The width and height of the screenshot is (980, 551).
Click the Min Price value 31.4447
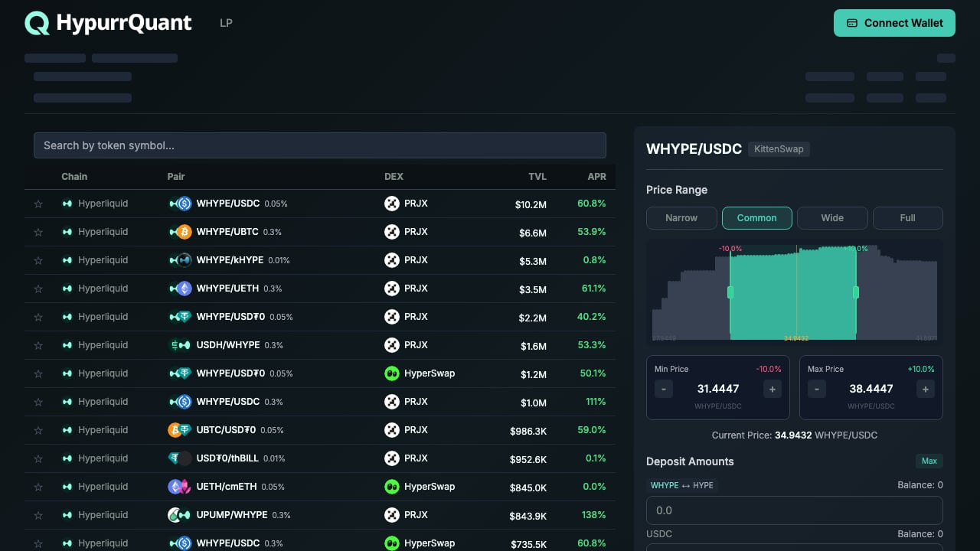tap(718, 389)
